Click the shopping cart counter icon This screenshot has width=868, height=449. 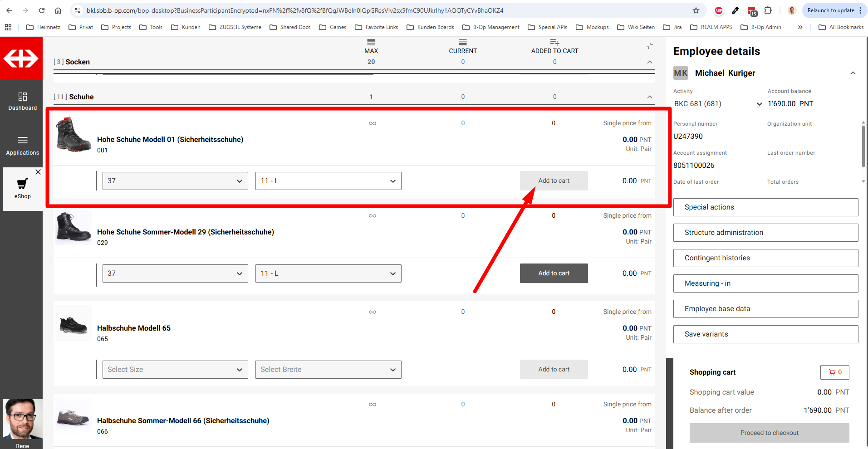pyautogui.click(x=834, y=372)
